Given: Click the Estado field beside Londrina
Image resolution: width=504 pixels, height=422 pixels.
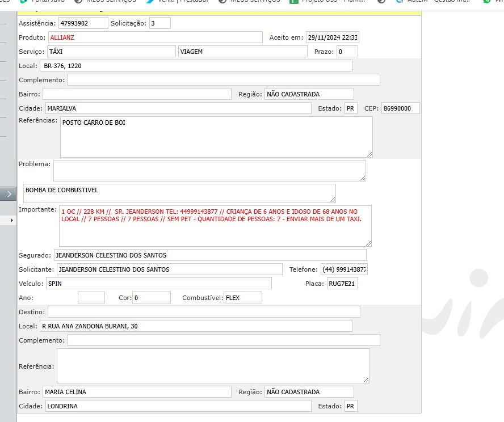Looking at the screenshot, I should pos(351,406).
